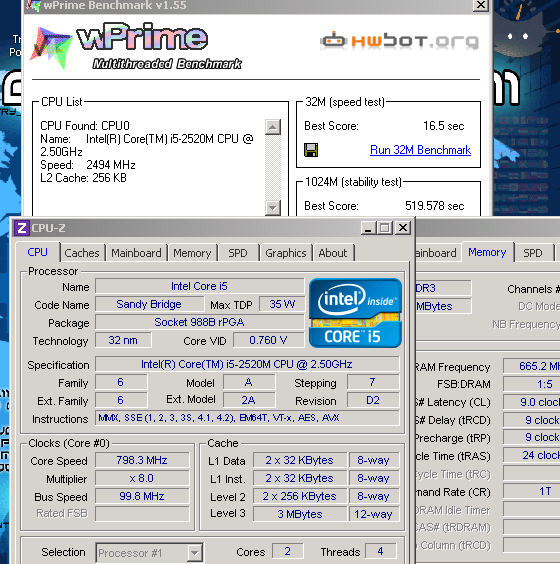Click the Level 3 cache value 3 MBytes
This screenshot has width=560, height=564.
[300, 514]
